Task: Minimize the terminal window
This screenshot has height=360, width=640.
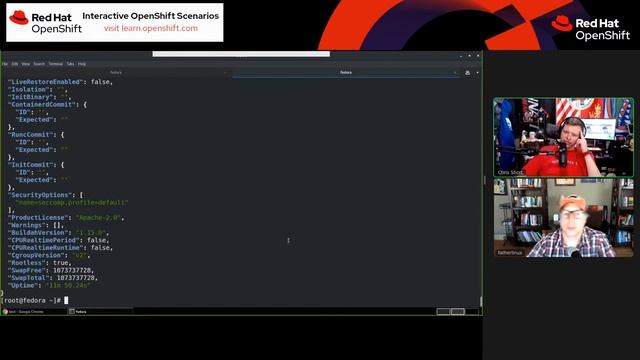Action: tap(461, 56)
